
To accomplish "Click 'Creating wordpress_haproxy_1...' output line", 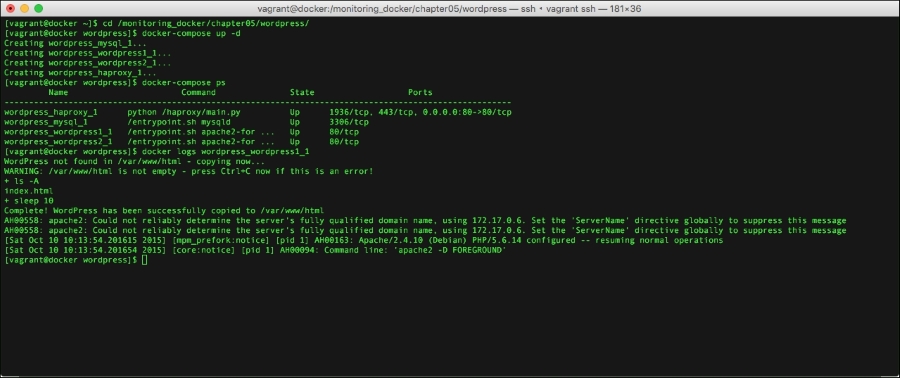I will (80, 73).
